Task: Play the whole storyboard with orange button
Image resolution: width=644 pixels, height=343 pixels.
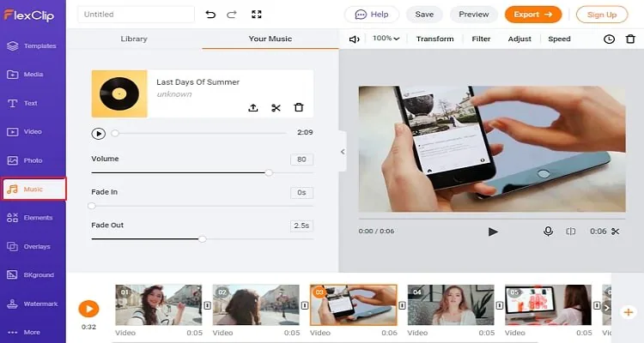Action: point(88,309)
